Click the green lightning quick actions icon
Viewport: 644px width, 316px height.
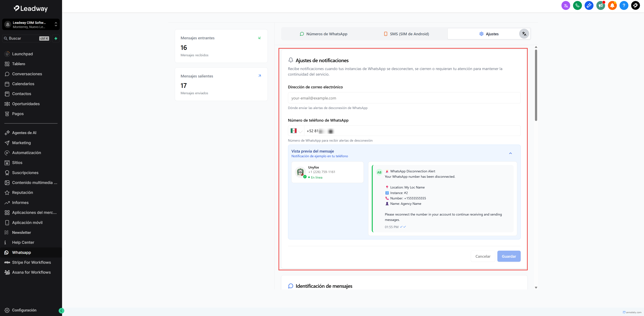56,38
